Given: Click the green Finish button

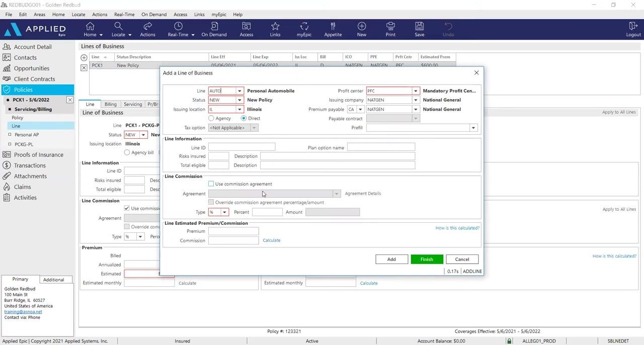Looking at the screenshot, I should point(427,260).
